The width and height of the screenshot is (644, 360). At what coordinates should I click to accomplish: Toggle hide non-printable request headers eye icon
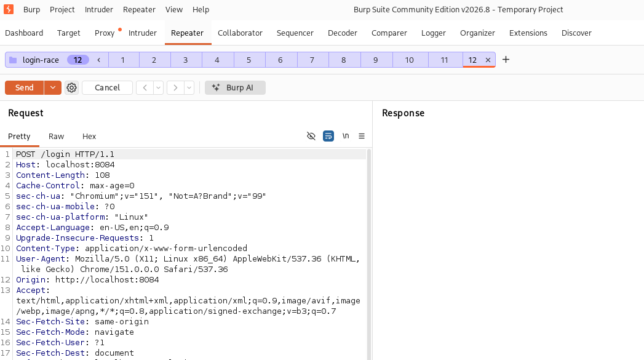coord(311,136)
